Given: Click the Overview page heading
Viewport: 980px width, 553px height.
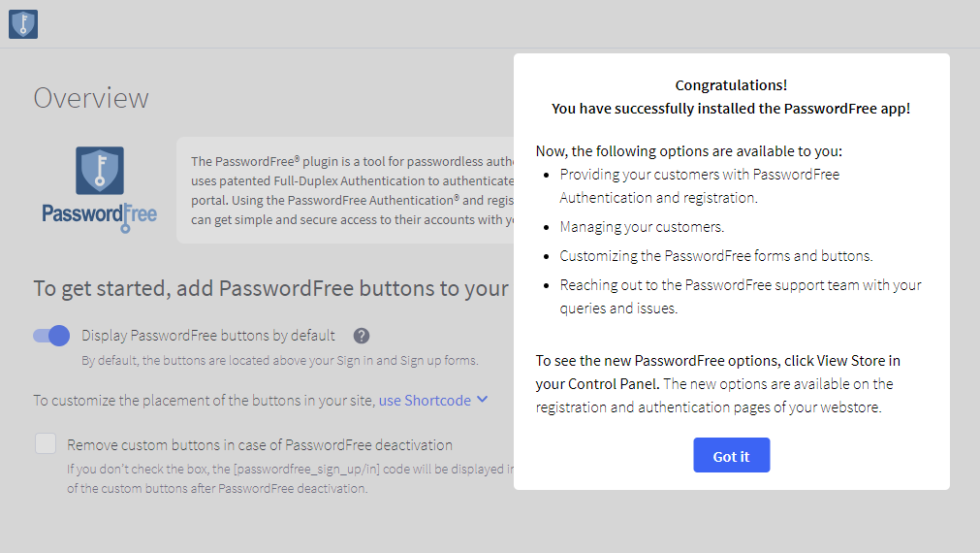Looking at the screenshot, I should pyautogui.click(x=91, y=98).
